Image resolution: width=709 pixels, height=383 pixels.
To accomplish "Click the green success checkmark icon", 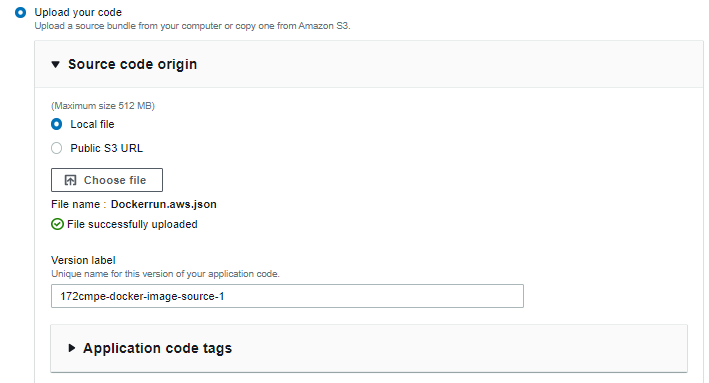I will click(x=57, y=224).
